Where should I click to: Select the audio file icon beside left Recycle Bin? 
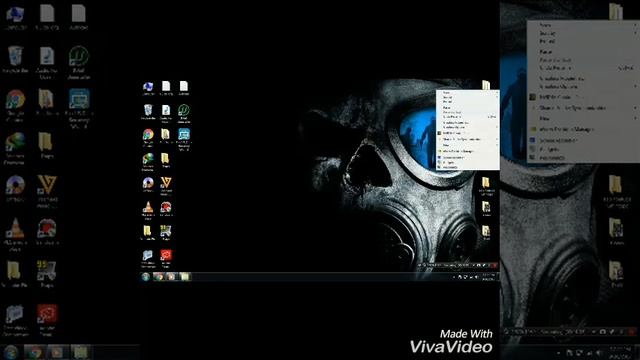click(47, 57)
